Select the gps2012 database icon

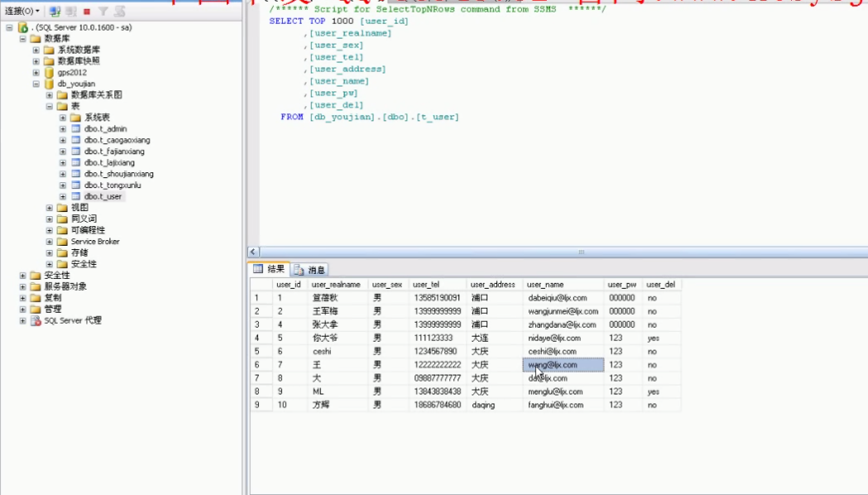pos(49,73)
